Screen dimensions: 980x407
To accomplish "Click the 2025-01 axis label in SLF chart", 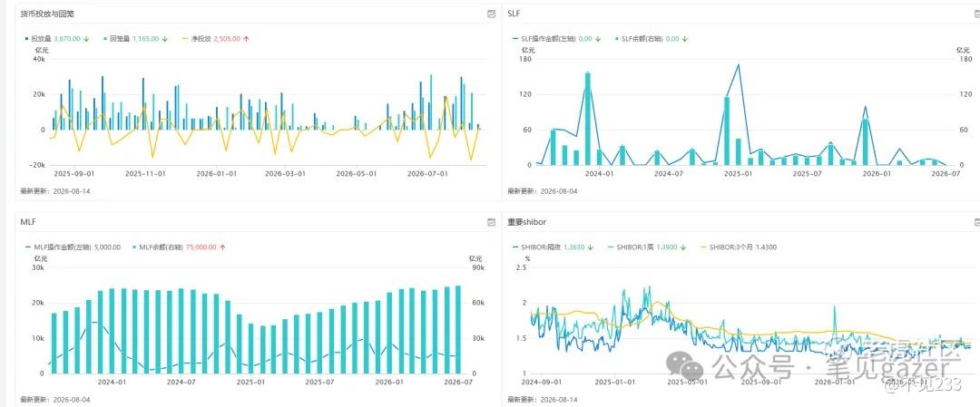I will pyautogui.click(x=738, y=173).
